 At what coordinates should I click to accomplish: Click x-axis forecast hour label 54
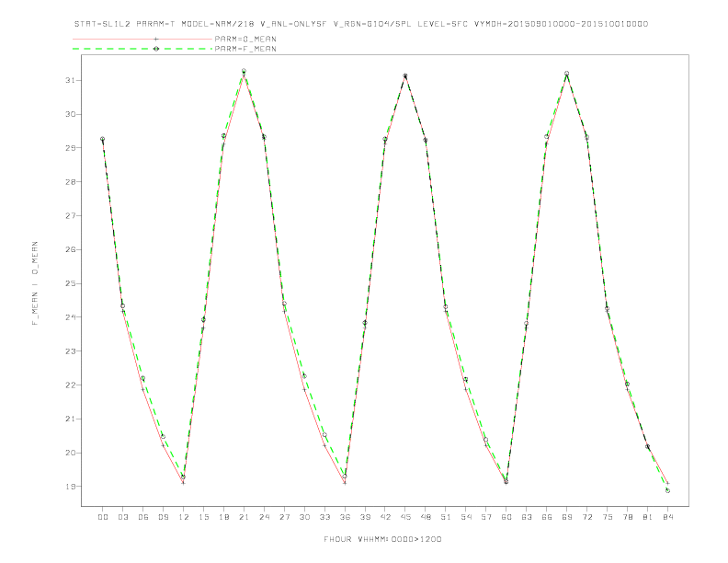tap(466, 517)
